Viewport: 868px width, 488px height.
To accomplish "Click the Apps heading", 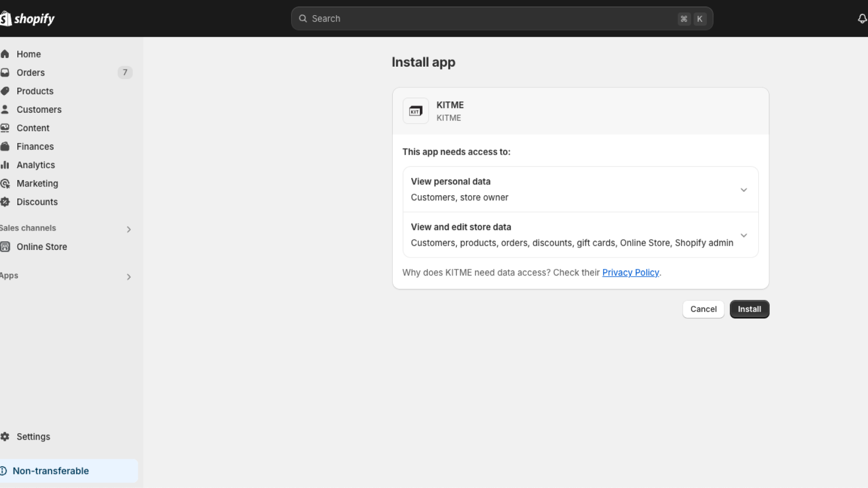I will coord(9,275).
